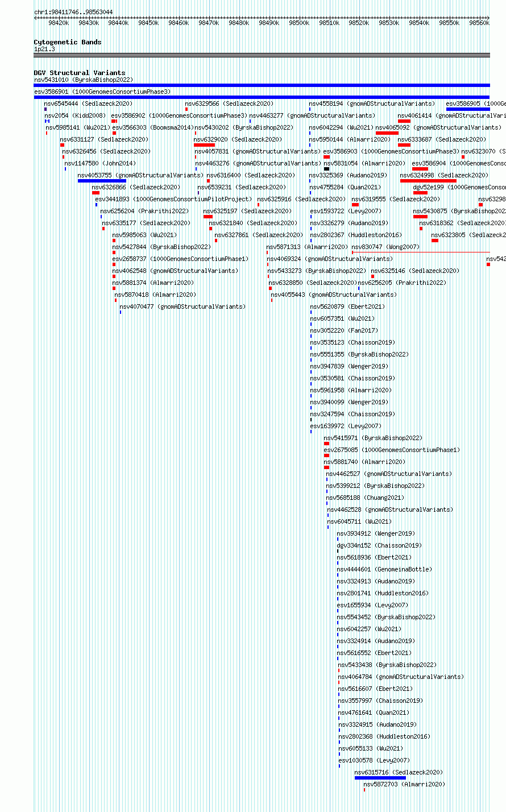Click nsv3535123 (Chaisson2019) label
Screen dimensions: 506x812
[352, 343]
